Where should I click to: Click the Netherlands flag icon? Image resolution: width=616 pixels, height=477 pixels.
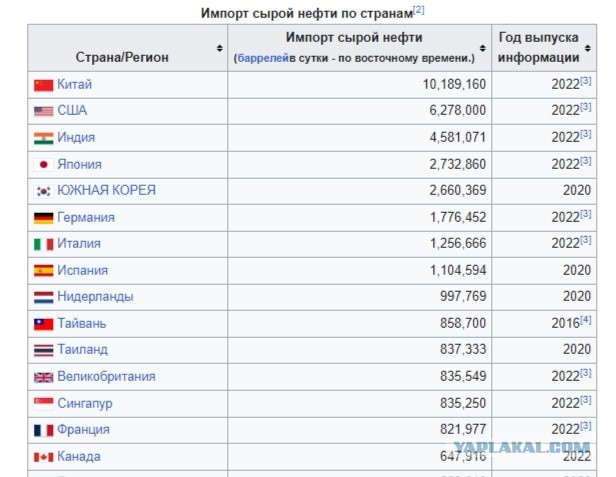coord(43,297)
